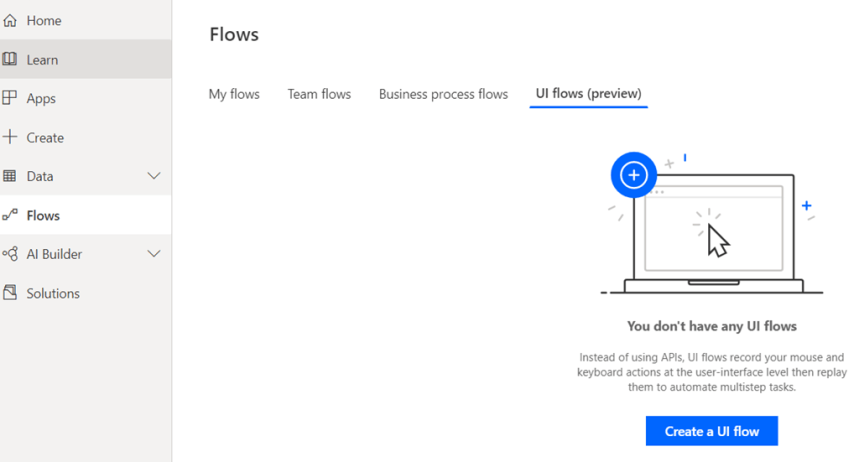The image size is (859, 462).
Task: Click the Learn book icon
Action: coord(10,59)
